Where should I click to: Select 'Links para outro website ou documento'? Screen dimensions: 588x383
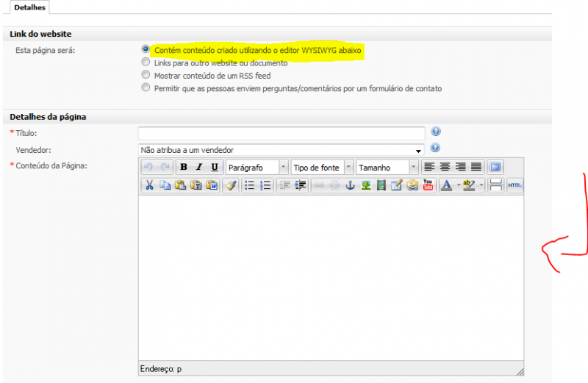pyautogui.click(x=146, y=62)
